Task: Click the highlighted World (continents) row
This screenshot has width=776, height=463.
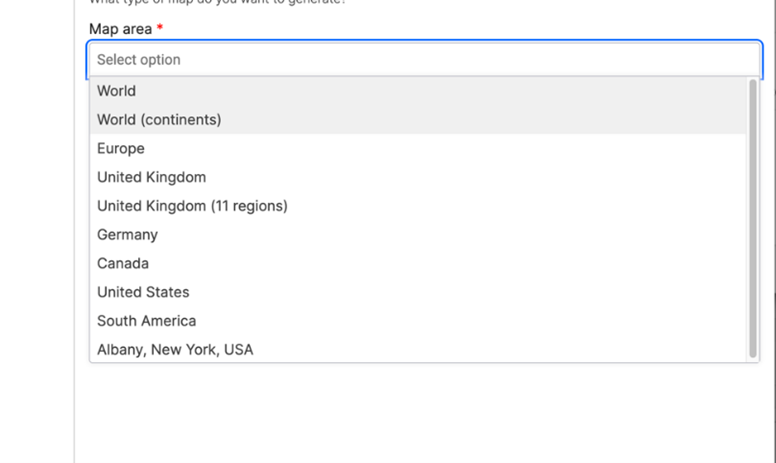Action: [x=418, y=120]
